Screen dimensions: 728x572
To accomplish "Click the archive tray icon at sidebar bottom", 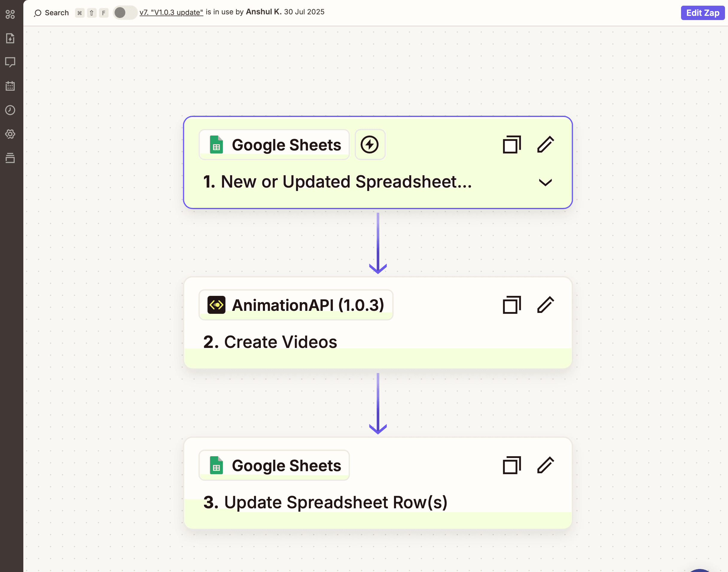I will tap(10, 158).
